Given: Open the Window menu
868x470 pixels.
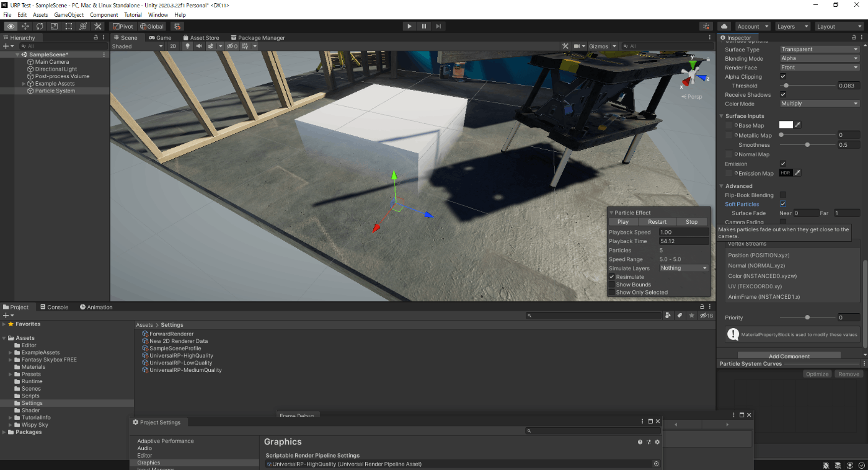Looking at the screenshot, I should coord(158,15).
